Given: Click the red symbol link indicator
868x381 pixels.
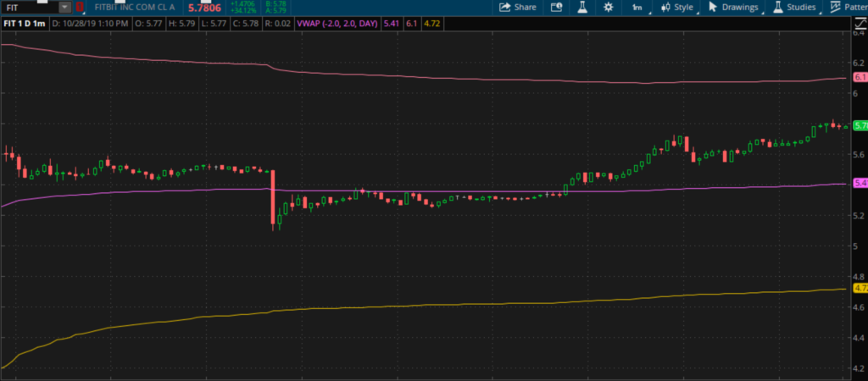Looking at the screenshot, I should [x=80, y=7].
